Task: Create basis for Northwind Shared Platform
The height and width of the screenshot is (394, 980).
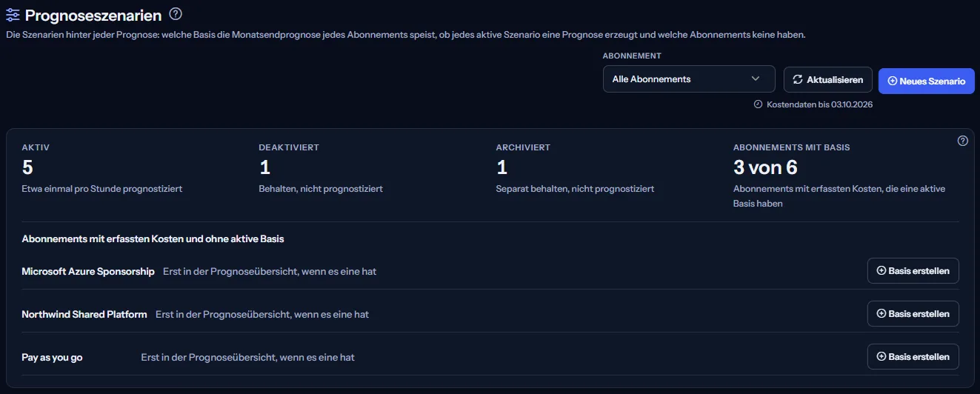Action: tap(913, 314)
